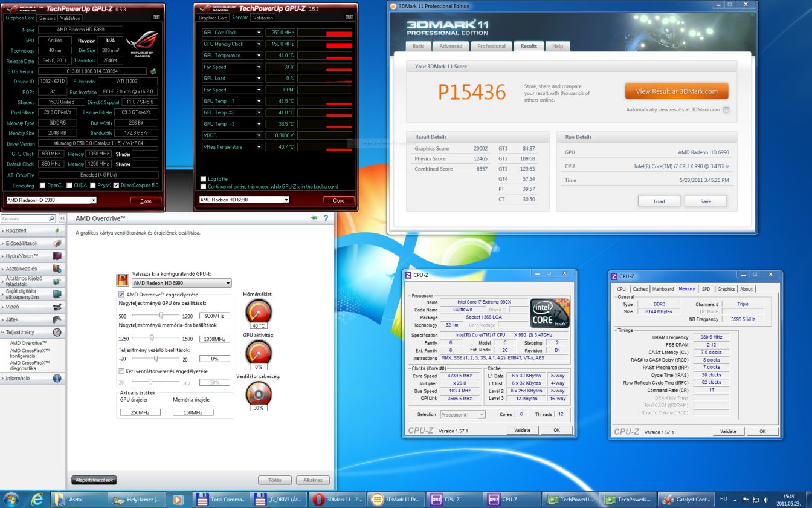
Task: Enable Continue refreshing in background checkbox
Action: click(203, 186)
